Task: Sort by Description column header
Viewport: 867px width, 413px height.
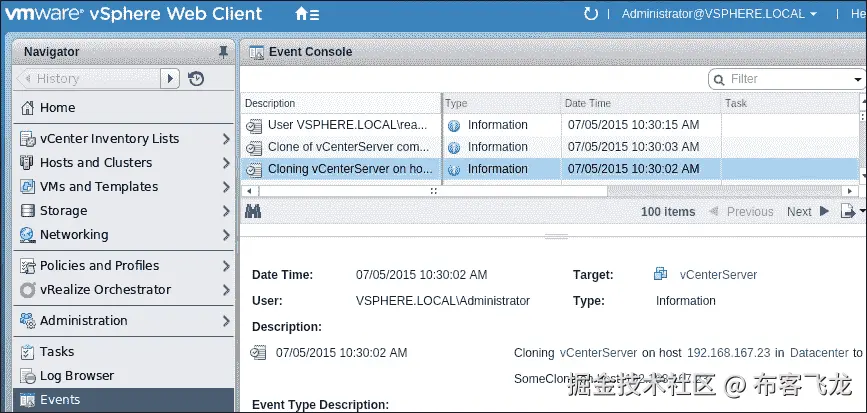Action: click(x=341, y=103)
